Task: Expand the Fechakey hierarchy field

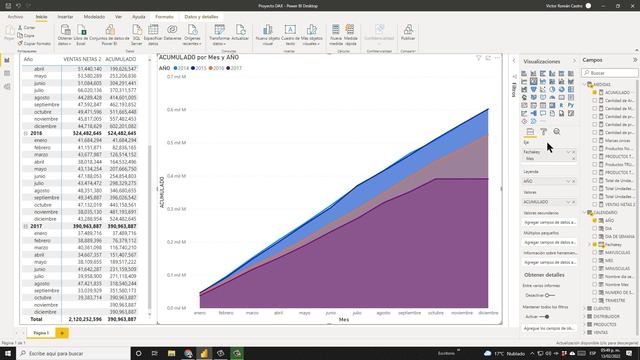Action: click(590, 244)
